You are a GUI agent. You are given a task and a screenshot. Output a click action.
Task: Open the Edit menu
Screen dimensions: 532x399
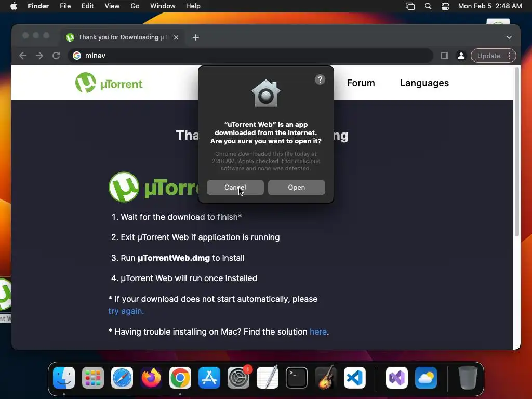87,6
